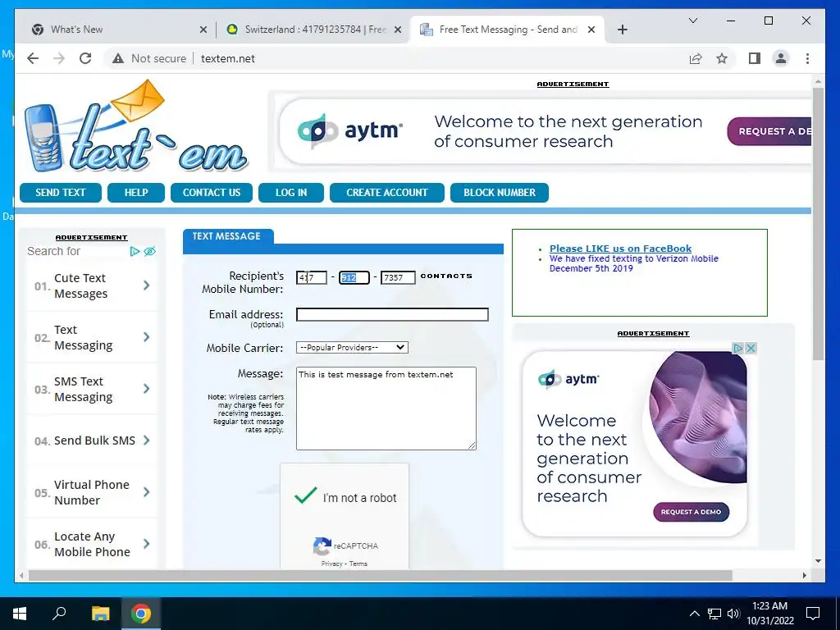
Task: Expand Send Bulk SMS chevron
Action: (146, 441)
